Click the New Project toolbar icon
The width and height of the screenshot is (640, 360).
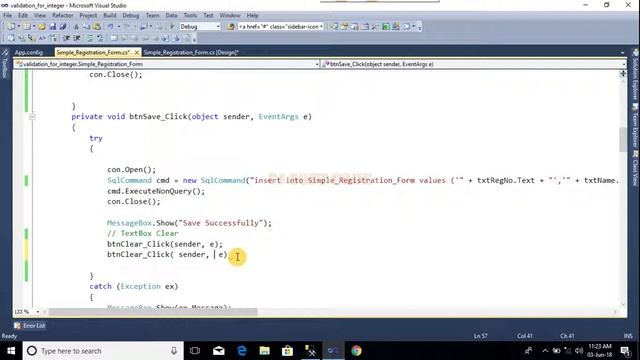11,27
